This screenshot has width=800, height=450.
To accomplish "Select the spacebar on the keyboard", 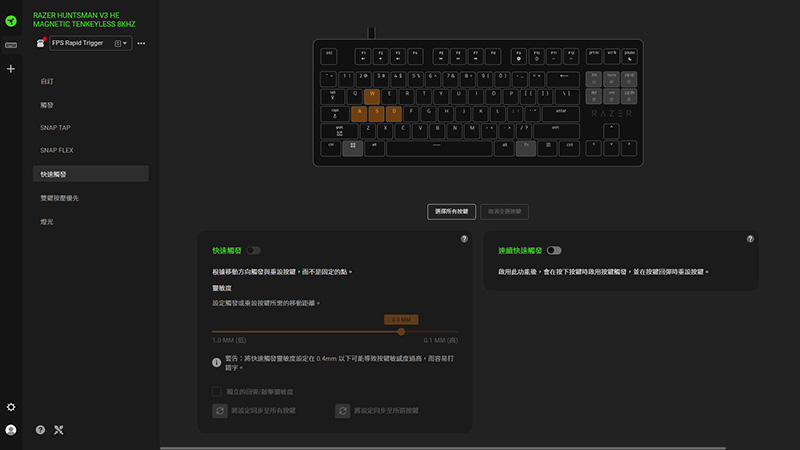I will pos(439,148).
